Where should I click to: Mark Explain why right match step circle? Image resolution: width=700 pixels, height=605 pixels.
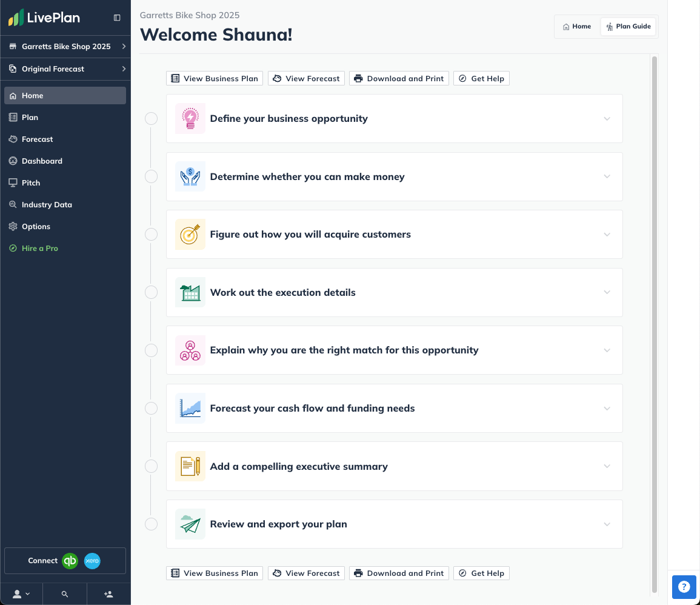coord(152,350)
